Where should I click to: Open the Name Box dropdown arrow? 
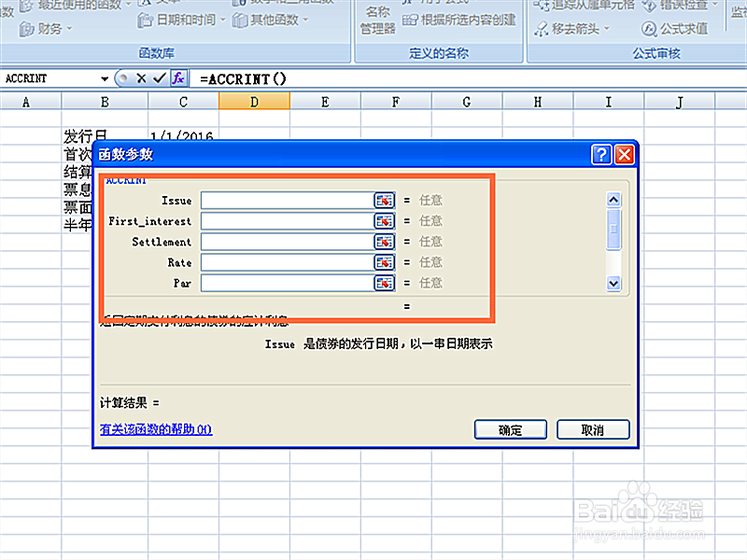[x=105, y=78]
